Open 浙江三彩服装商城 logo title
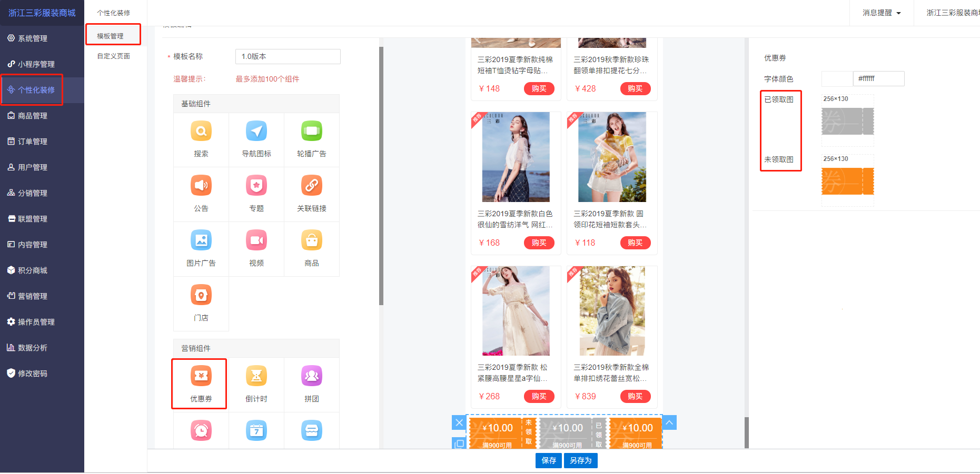 click(x=42, y=13)
